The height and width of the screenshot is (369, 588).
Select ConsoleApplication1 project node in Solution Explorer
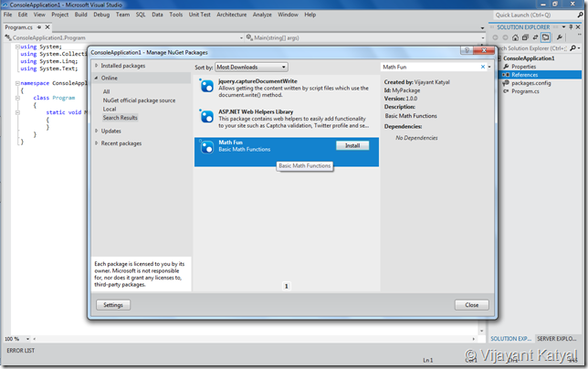(x=529, y=58)
